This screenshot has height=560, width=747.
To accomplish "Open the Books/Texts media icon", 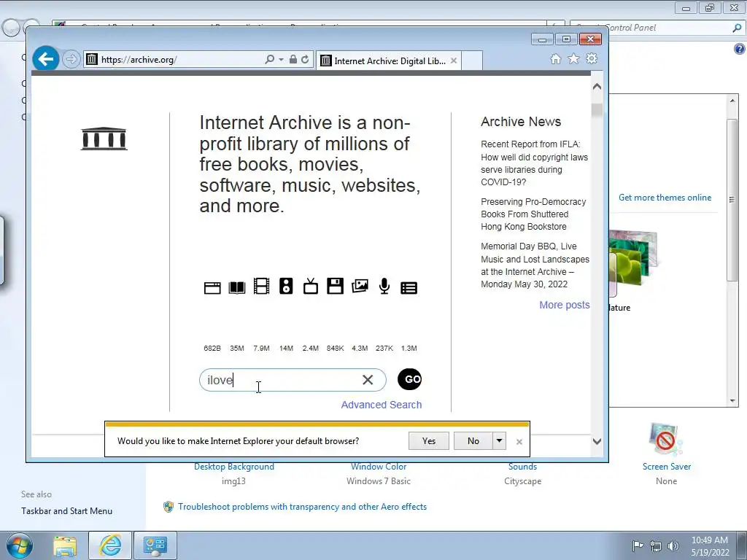I will tap(237, 287).
